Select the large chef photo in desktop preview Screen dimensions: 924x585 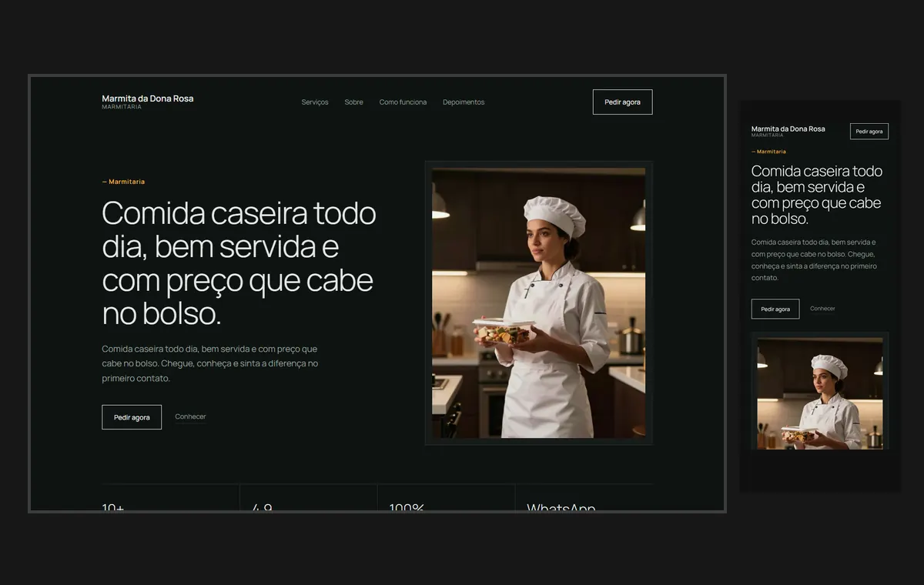[539, 303]
